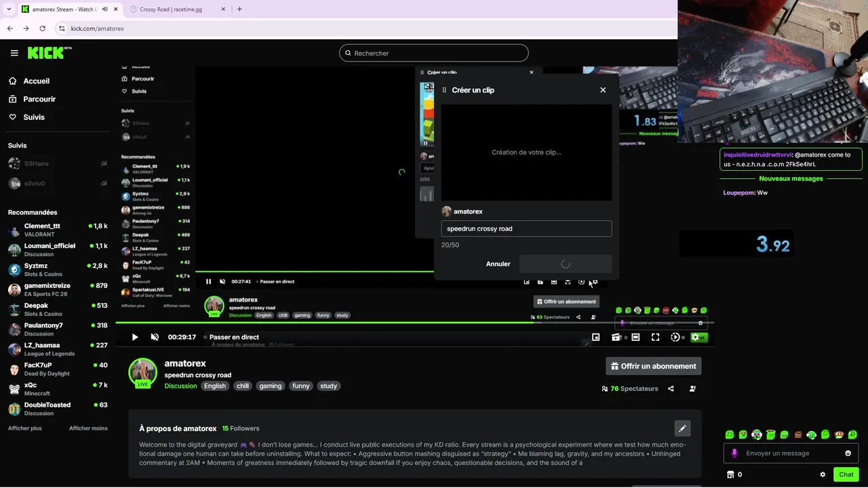Focus the Envoyer un message chat input
The width and height of the screenshot is (868, 488).
(791, 453)
